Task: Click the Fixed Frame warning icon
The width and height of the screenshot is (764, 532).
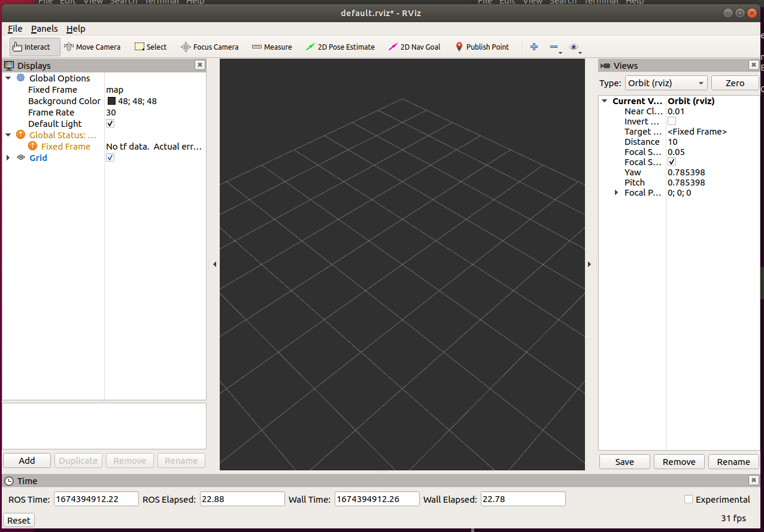Action: (x=33, y=146)
